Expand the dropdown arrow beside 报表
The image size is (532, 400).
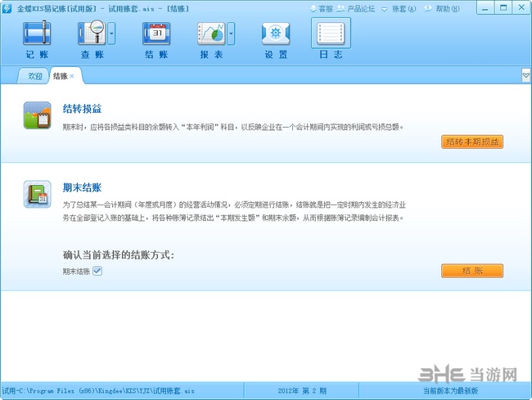tap(231, 34)
